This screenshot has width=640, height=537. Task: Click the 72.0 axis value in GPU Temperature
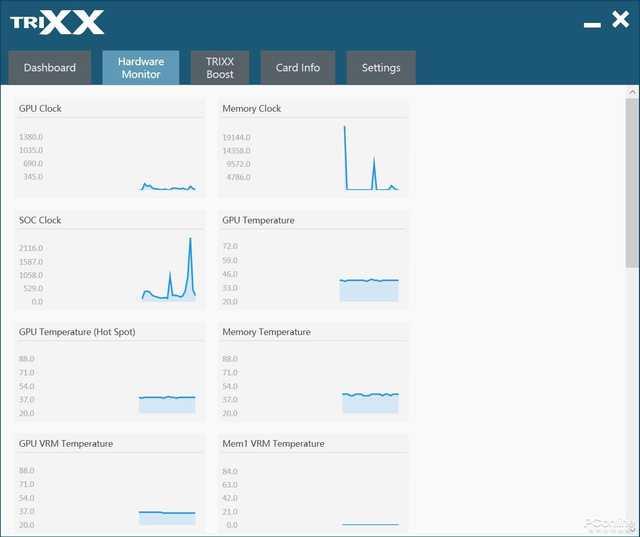tap(230, 246)
